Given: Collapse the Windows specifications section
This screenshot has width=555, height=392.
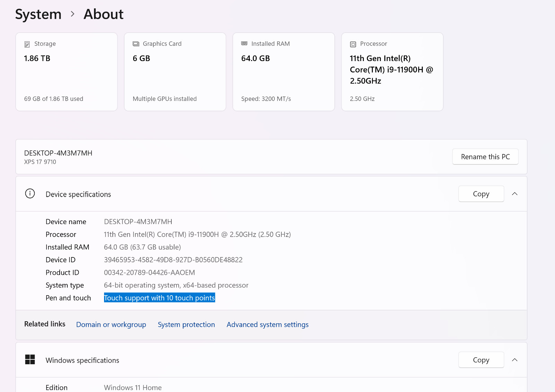Looking at the screenshot, I should click(515, 360).
